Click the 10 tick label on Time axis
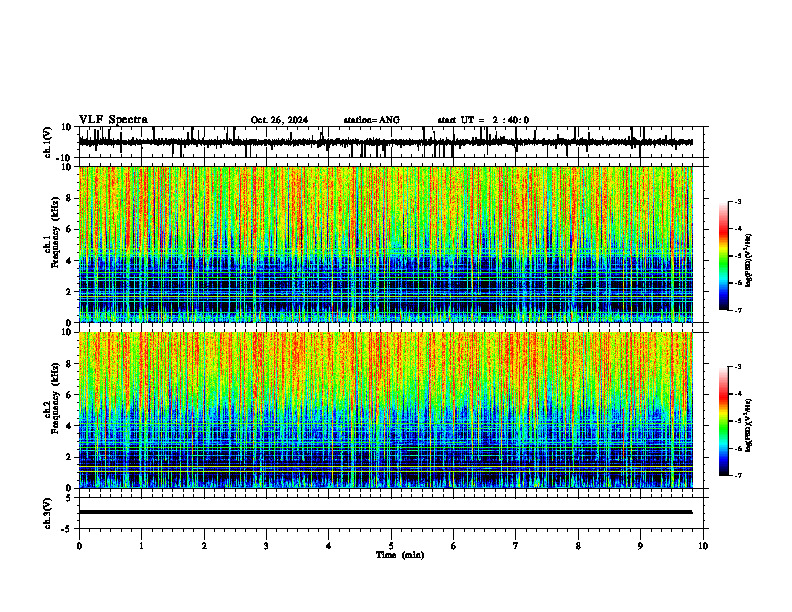792x612 pixels. coord(703,546)
